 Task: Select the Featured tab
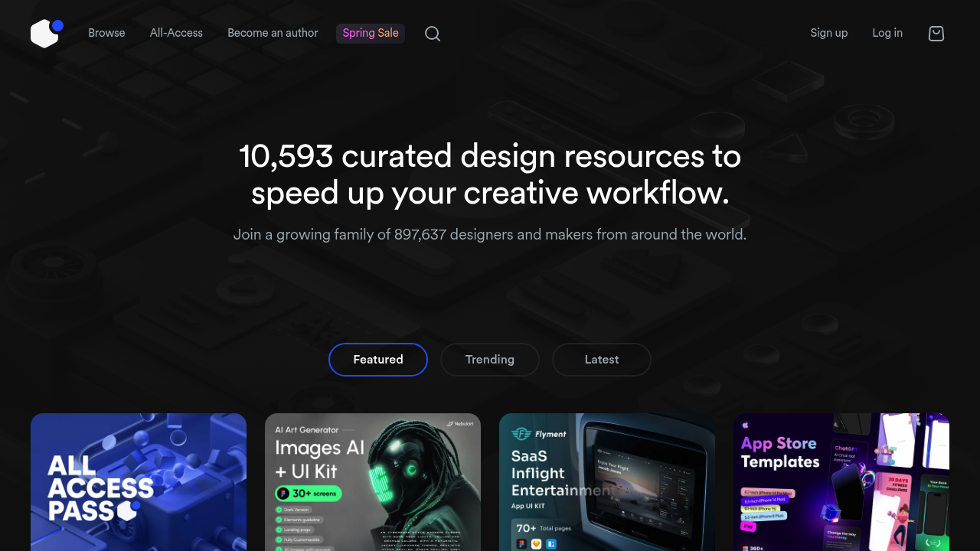[377, 359]
